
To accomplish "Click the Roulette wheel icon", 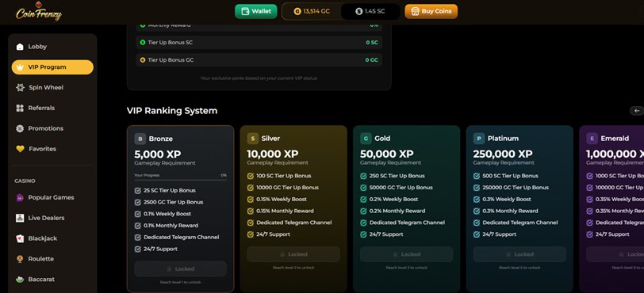I will tap(20, 259).
